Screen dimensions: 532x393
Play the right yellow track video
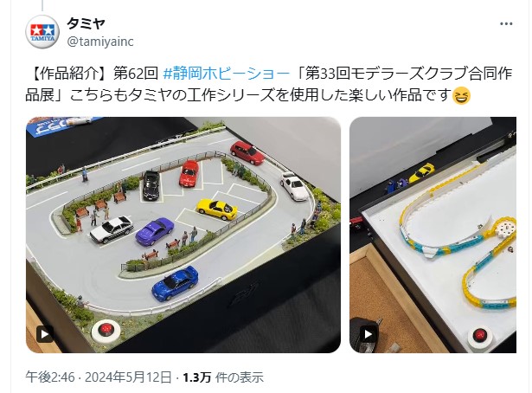[368, 334]
